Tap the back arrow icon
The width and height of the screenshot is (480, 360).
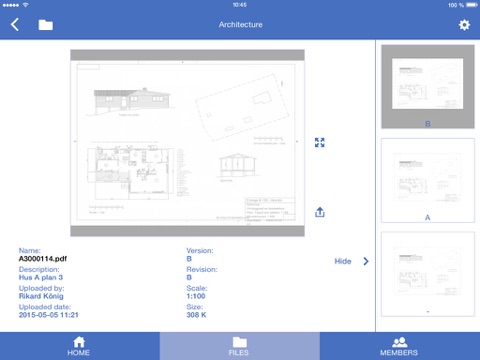click(x=15, y=25)
